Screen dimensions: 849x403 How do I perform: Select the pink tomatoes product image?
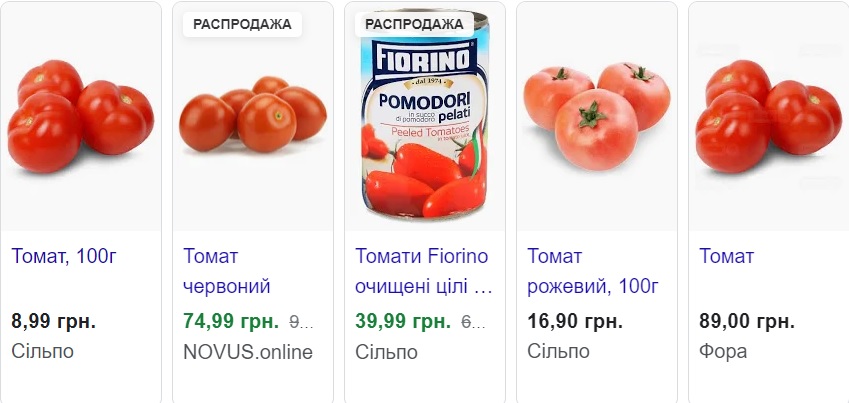[x=596, y=115]
